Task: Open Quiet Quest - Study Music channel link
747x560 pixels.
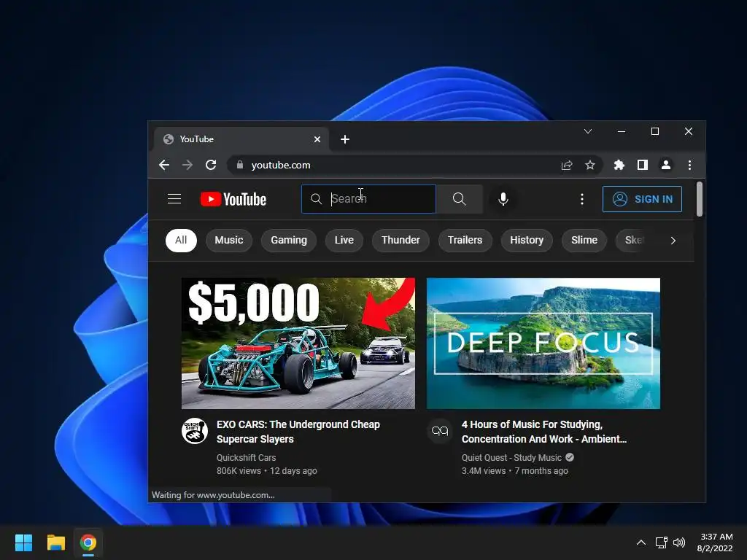Action: [x=511, y=458]
